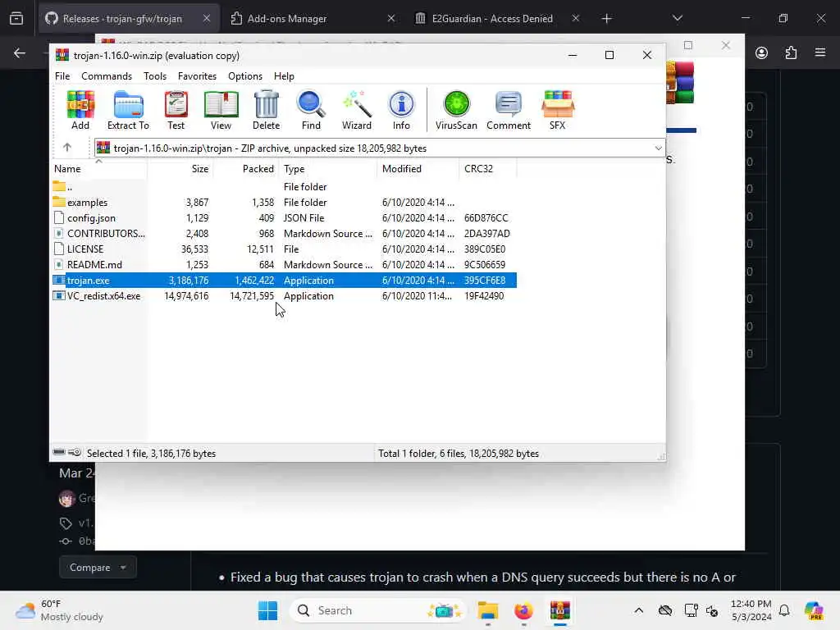Select the parent folder '..' row
Image resolution: width=840 pixels, height=630 pixels.
pyautogui.click(x=284, y=186)
